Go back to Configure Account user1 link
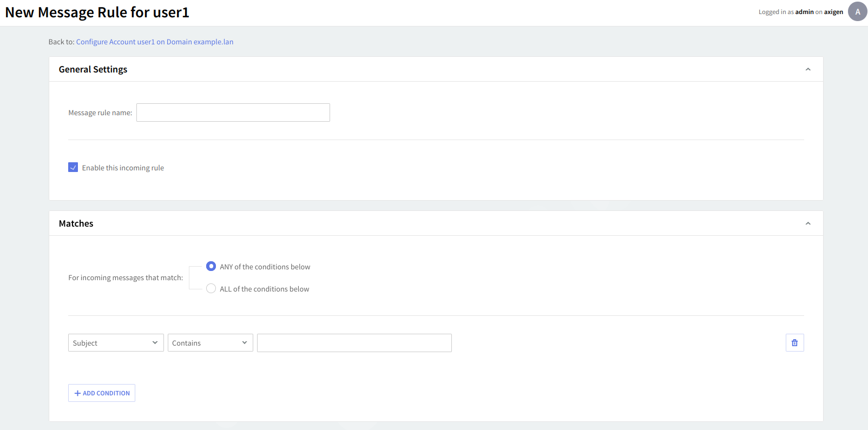This screenshot has height=430, width=868. pyautogui.click(x=155, y=42)
